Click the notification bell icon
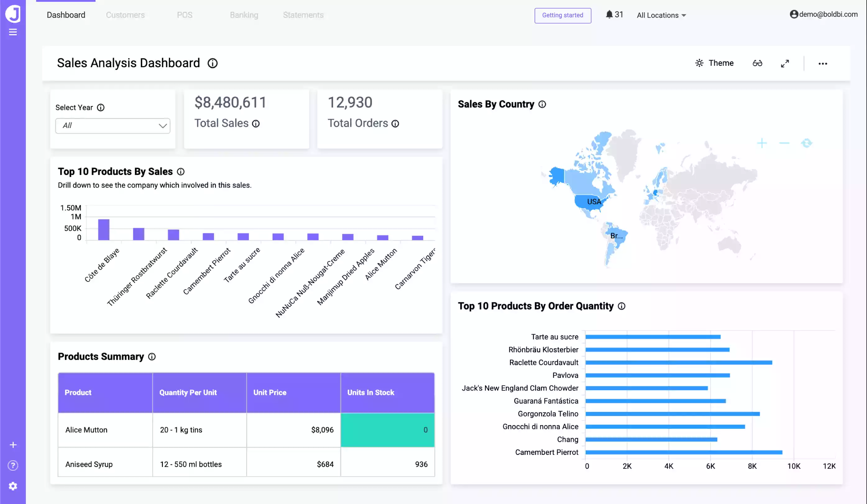The width and height of the screenshot is (867, 504). [x=609, y=15]
